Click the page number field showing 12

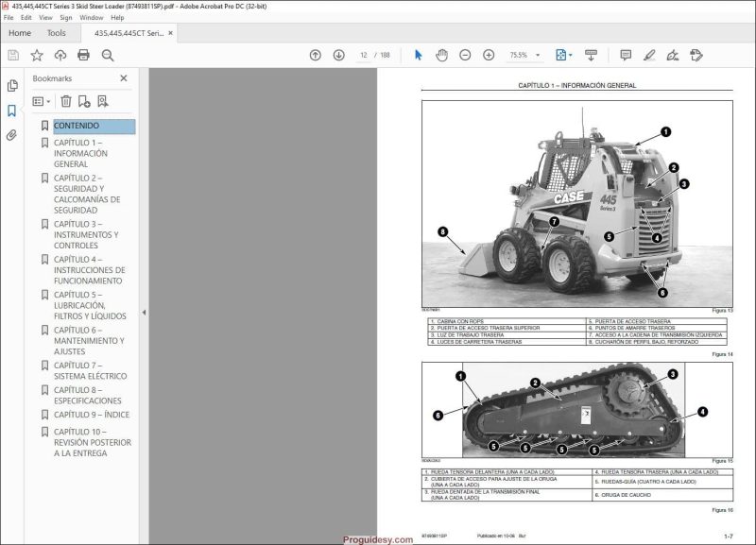(363, 54)
